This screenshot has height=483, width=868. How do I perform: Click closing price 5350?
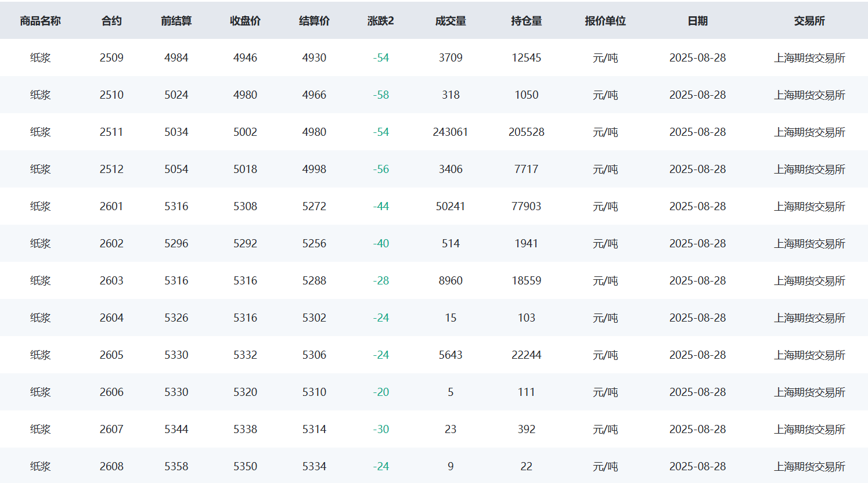click(x=245, y=466)
